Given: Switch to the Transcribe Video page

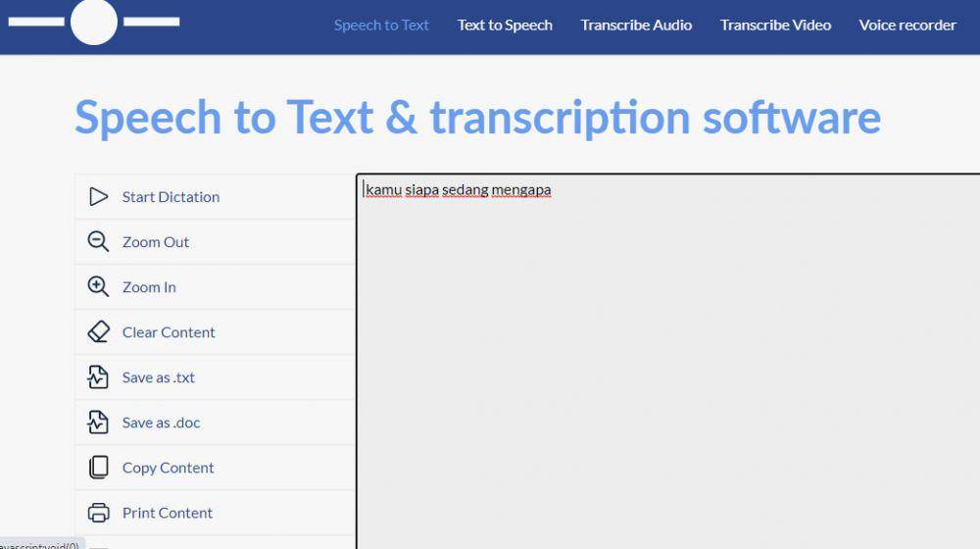Looking at the screenshot, I should 775,25.
